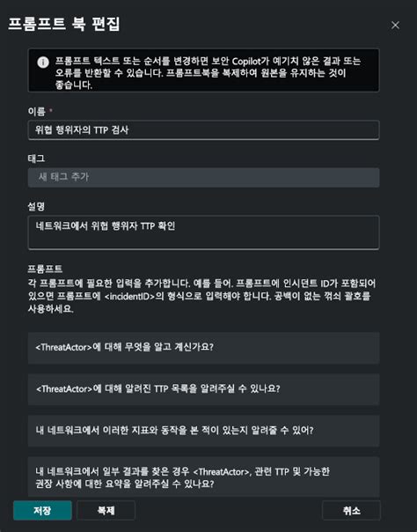
Task: Click the incidentID instruction text paragraph
Action: tap(201, 296)
